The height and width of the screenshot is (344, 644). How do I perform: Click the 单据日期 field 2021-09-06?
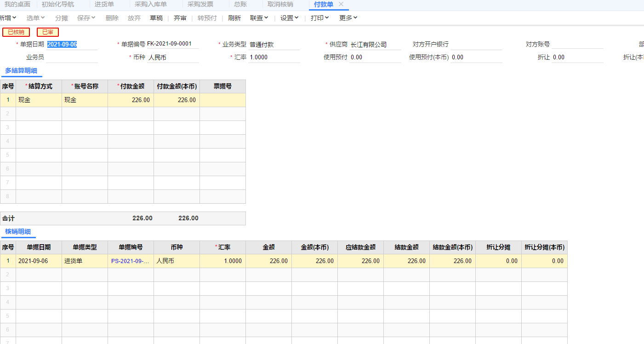72,45
